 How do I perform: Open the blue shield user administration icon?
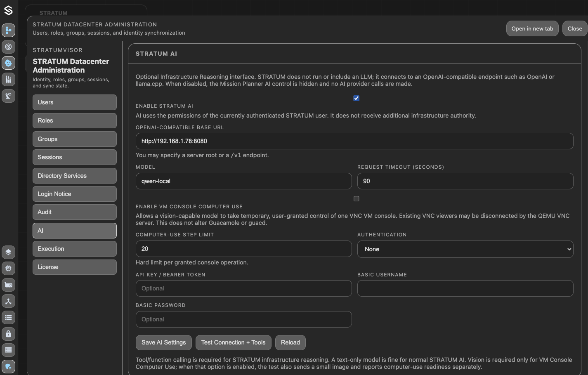(8, 366)
